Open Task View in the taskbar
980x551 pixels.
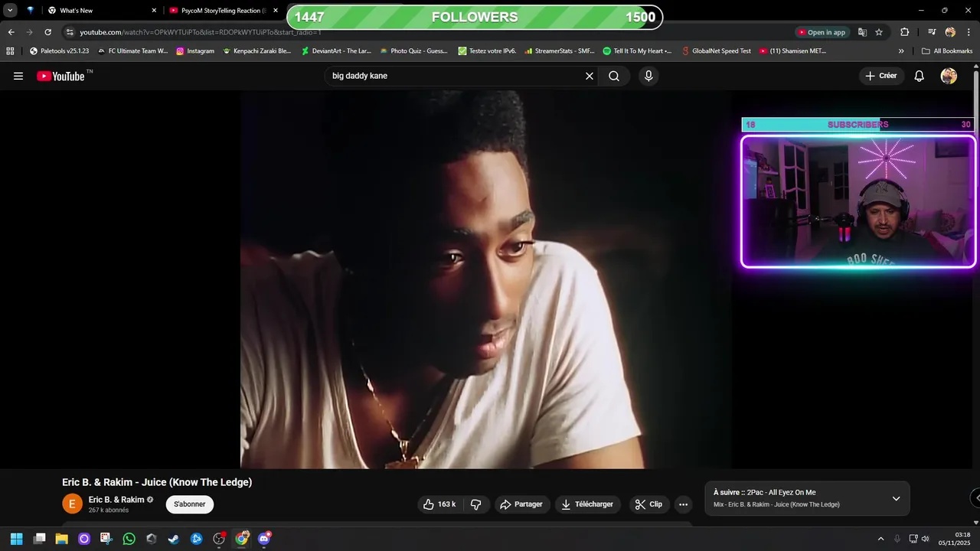[40, 539]
